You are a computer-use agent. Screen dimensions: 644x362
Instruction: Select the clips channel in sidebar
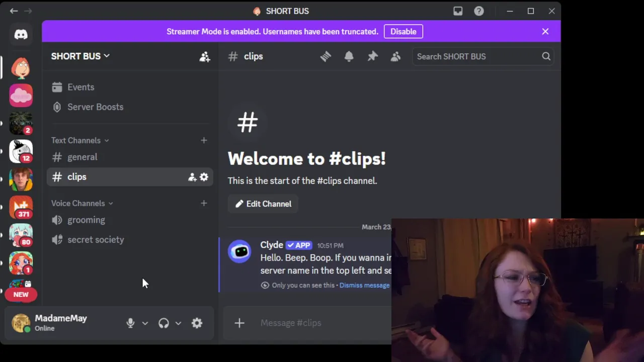(130, 177)
